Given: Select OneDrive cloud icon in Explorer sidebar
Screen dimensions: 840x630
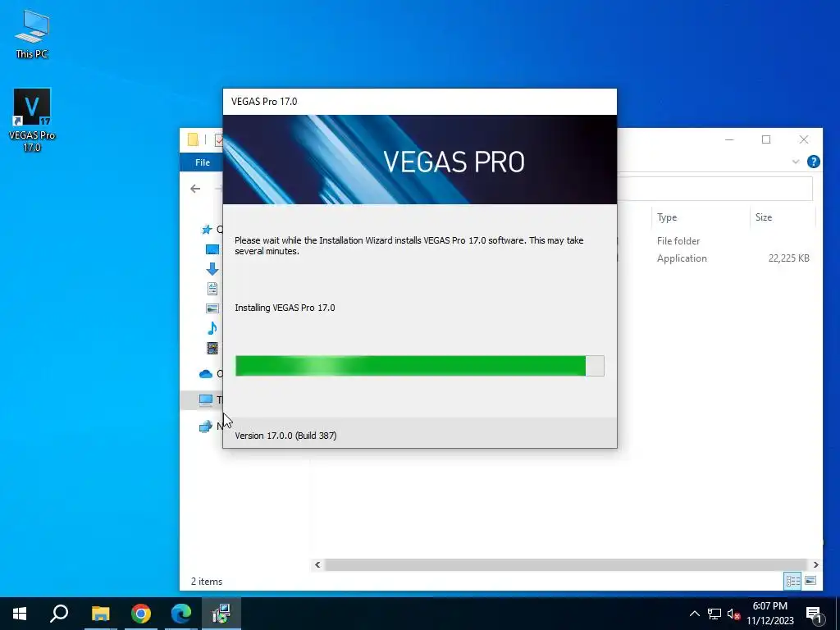Looking at the screenshot, I should pyautogui.click(x=206, y=374).
